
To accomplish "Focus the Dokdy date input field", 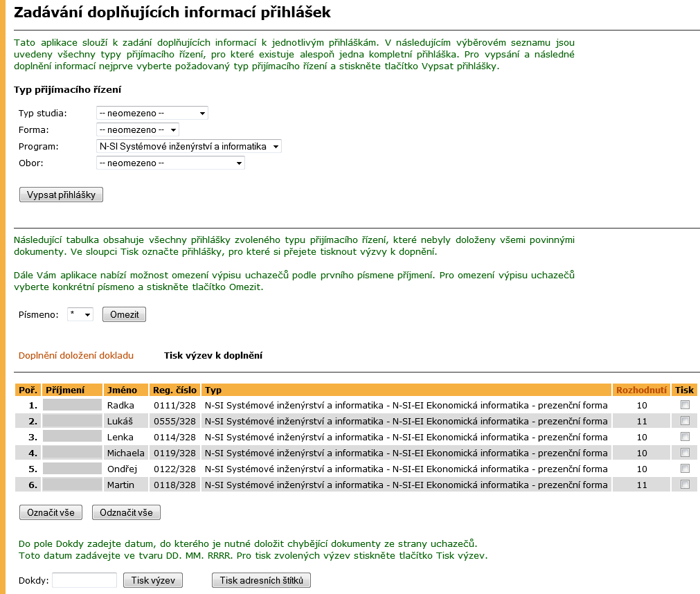I will (x=84, y=580).
